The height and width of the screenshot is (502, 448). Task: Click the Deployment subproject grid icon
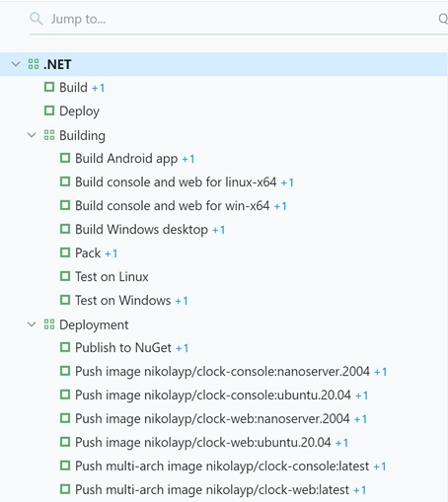tap(49, 324)
